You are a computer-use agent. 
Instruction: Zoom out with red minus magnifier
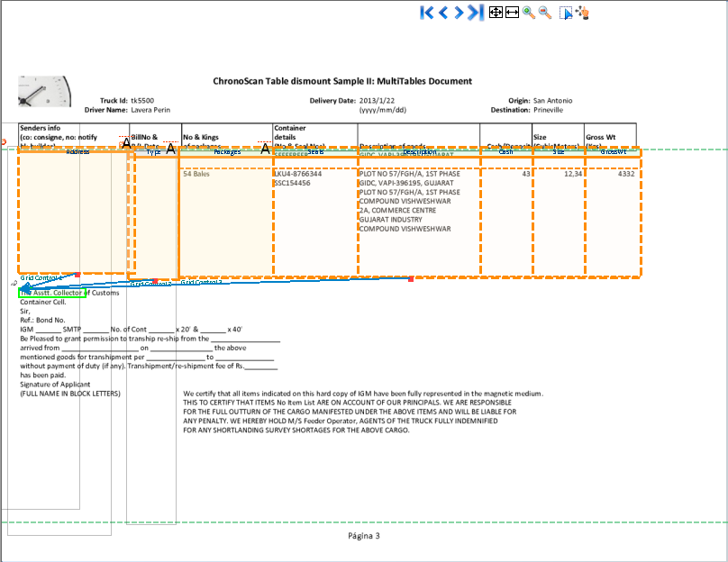pos(545,13)
